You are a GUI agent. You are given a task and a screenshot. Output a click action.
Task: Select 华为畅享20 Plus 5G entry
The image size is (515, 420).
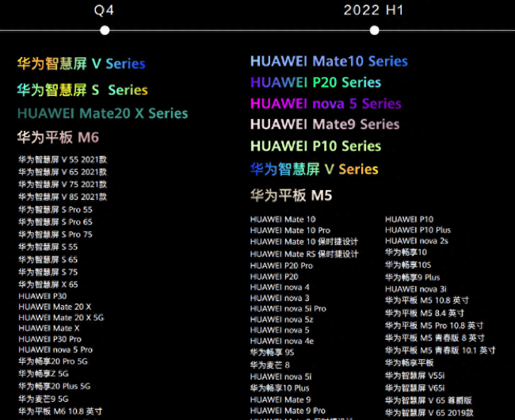(54, 387)
